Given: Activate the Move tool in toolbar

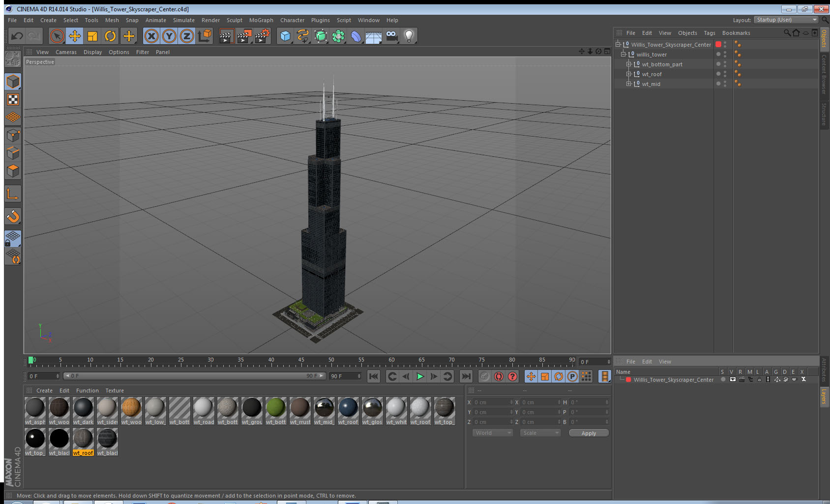Looking at the screenshot, I should point(75,36).
